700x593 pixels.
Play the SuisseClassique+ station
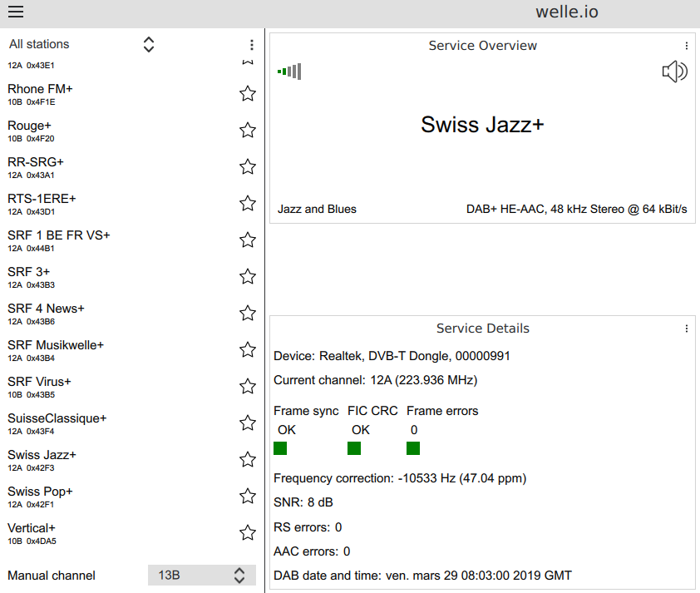click(x=121, y=424)
